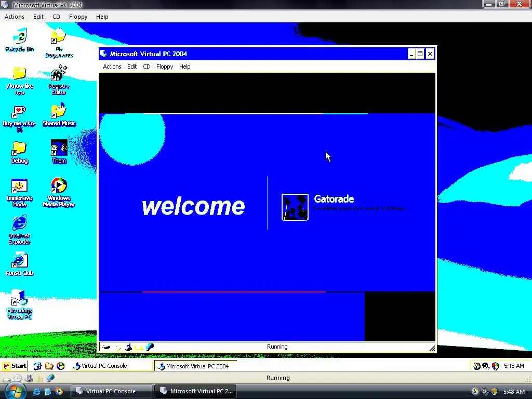
Task: Click hard disk icon in outer status bar
Action: [6, 379]
